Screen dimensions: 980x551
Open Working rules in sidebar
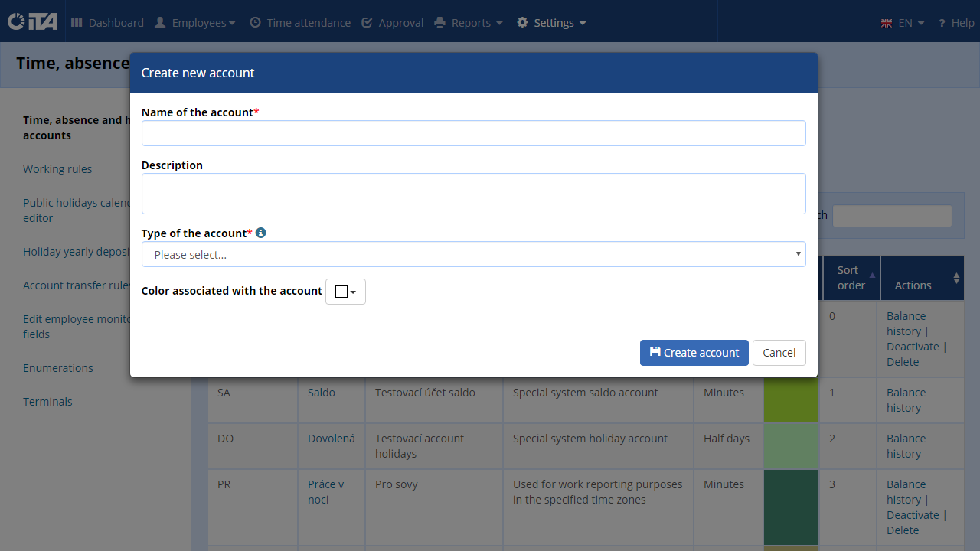click(57, 169)
